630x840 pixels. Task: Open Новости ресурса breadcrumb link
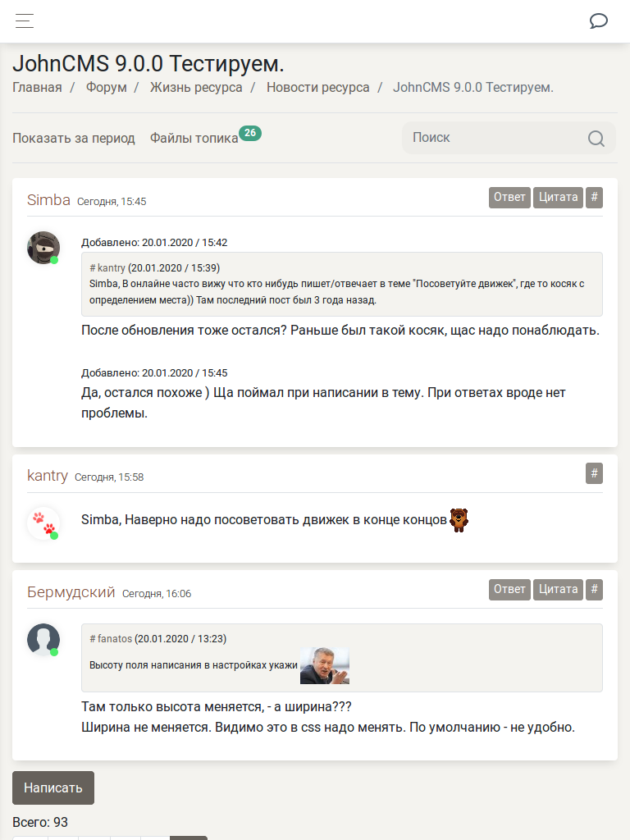point(317,88)
